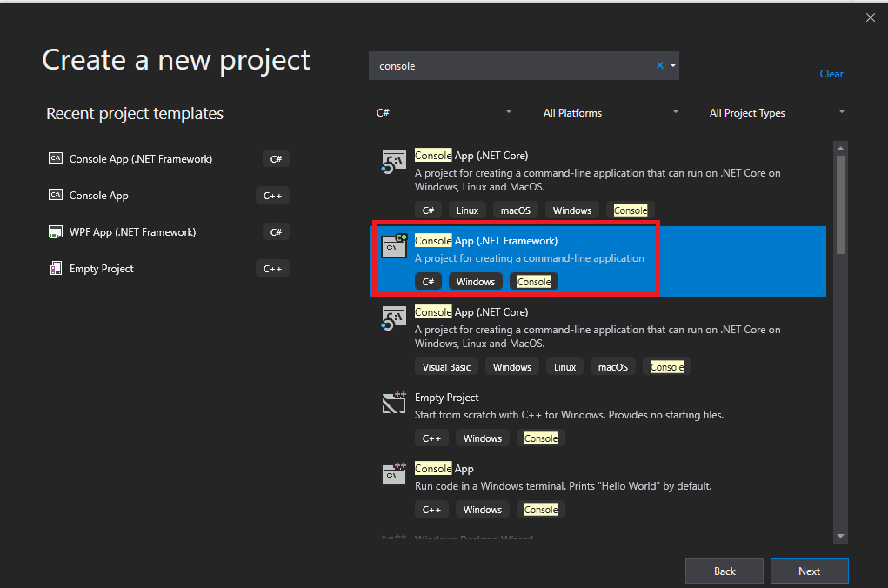Viewport: 888px width, 588px height.
Task: Click the C# badge beside WPF App recent template
Action: [x=276, y=231]
